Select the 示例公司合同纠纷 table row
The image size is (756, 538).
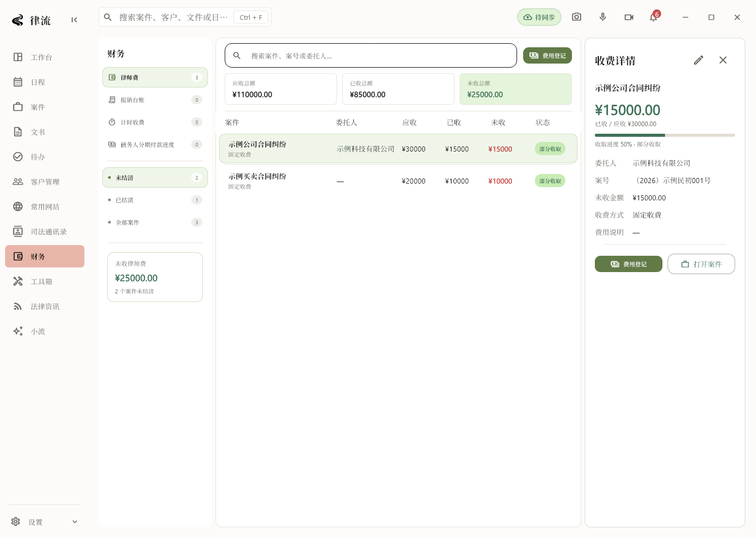pos(398,148)
